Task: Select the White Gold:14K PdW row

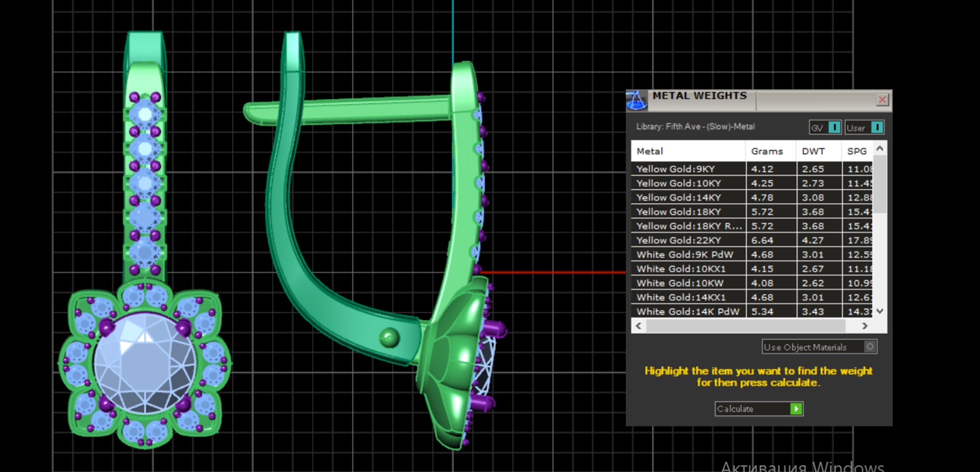Action: click(752, 311)
